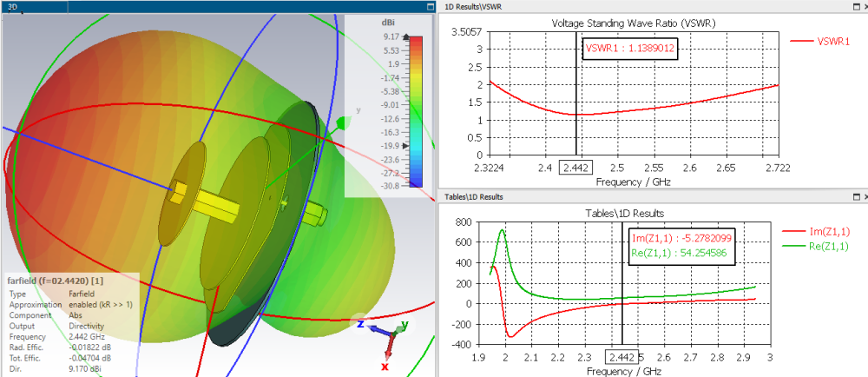Select the upper limit arrow on dBi scale

tap(407, 37)
